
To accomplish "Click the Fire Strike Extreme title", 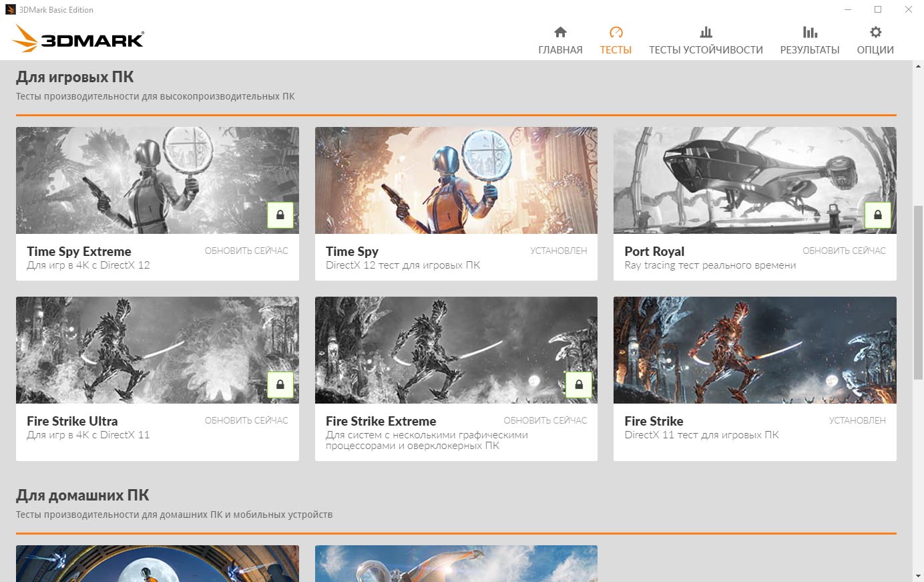I will coord(381,421).
